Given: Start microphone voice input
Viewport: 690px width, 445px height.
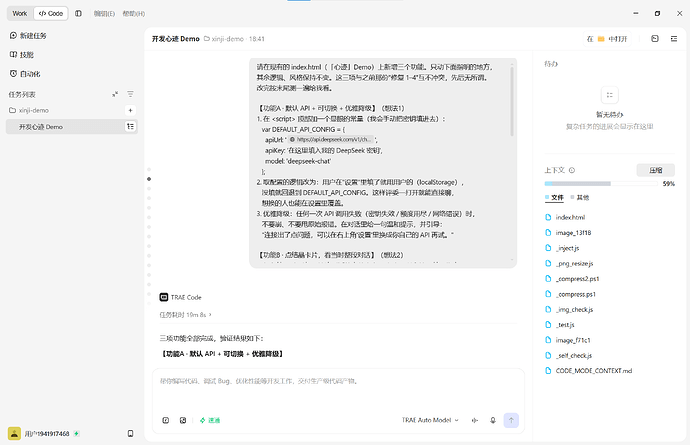Looking at the screenshot, I should coord(493,420).
